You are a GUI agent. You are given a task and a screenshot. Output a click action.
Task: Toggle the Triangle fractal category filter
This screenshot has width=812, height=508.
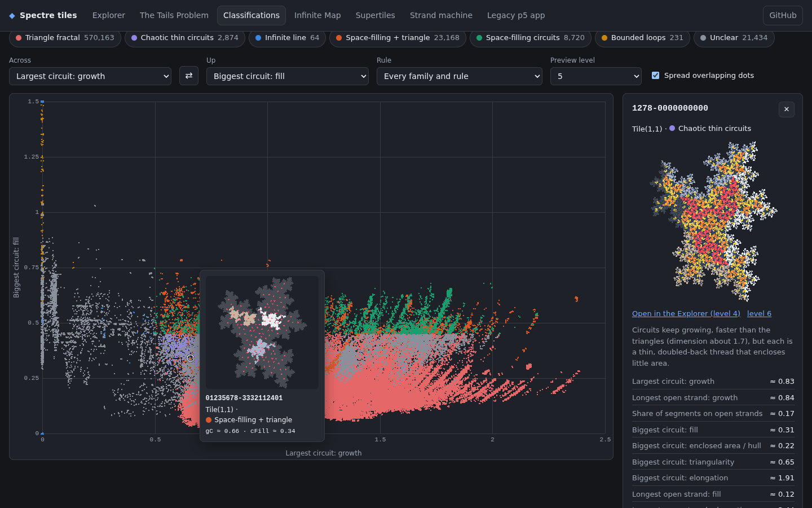[65, 38]
